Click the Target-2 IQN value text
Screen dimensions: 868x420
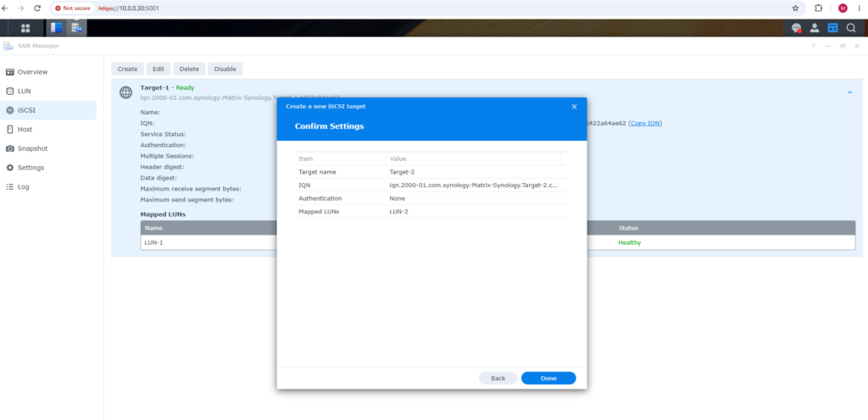coord(473,185)
